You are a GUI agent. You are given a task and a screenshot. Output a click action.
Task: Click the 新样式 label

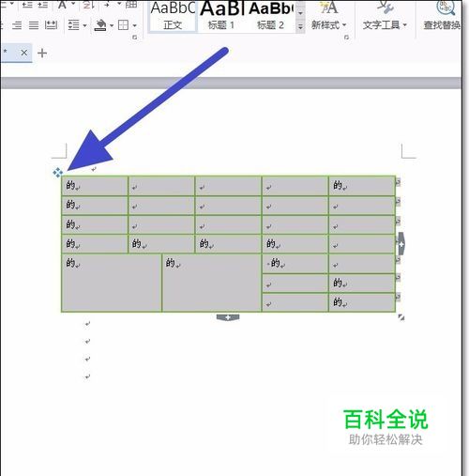[x=325, y=24]
